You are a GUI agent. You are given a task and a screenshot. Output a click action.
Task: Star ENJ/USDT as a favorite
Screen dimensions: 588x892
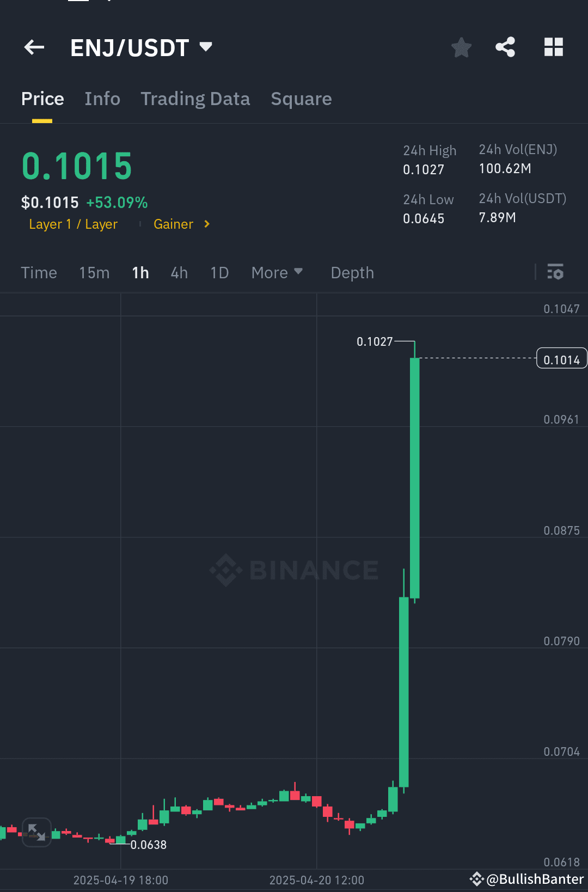tap(461, 47)
